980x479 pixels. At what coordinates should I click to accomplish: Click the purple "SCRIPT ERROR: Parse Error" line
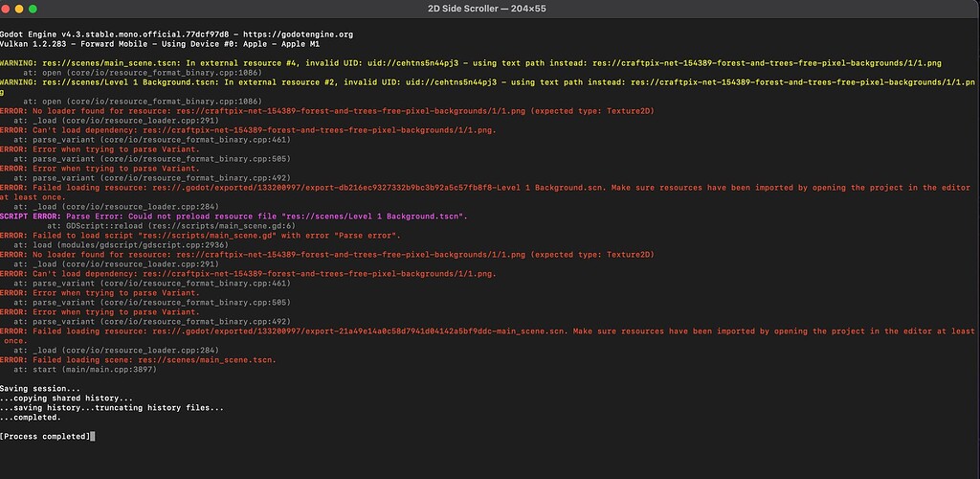point(234,217)
